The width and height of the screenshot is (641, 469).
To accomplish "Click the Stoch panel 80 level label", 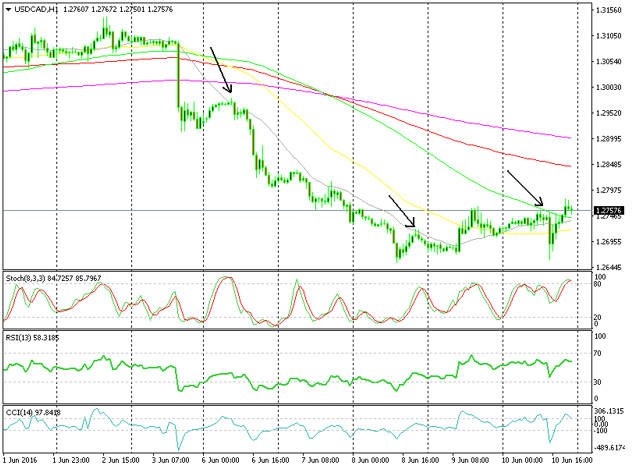I will click(598, 284).
